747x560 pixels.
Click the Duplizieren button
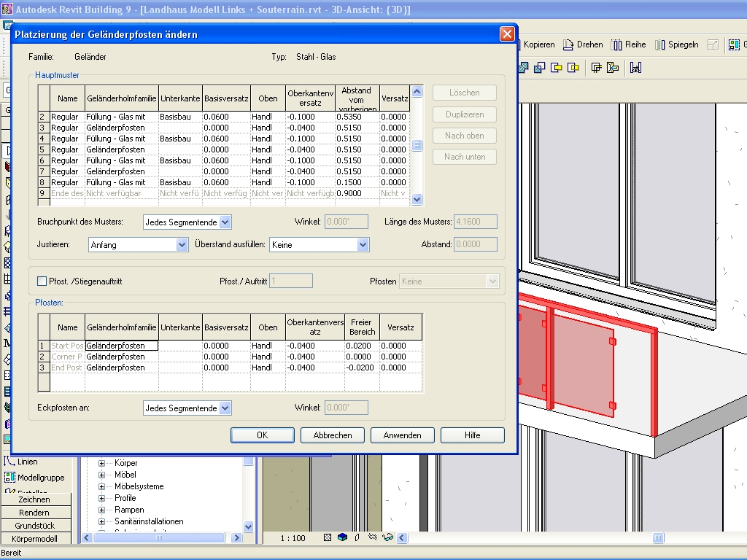pos(465,114)
